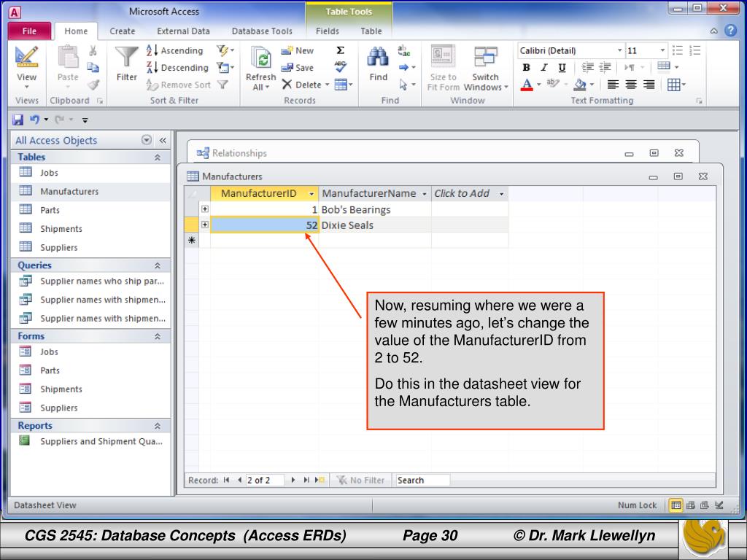Select the Dixie Seals name cell
This screenshot has height=560, width=747.
375,225
